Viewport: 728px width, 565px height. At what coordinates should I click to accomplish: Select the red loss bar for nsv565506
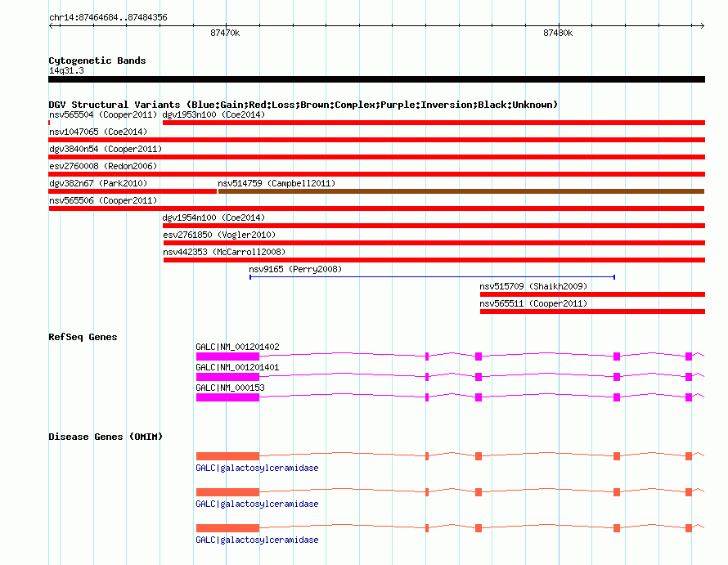(376, 209)
